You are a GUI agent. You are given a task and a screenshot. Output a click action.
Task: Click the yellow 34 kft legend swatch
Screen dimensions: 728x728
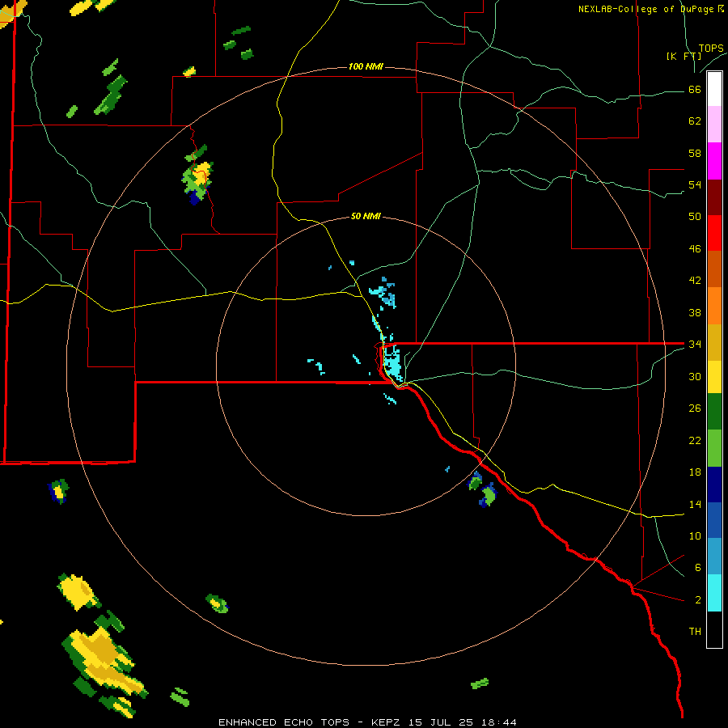click(x=714, y=376)
